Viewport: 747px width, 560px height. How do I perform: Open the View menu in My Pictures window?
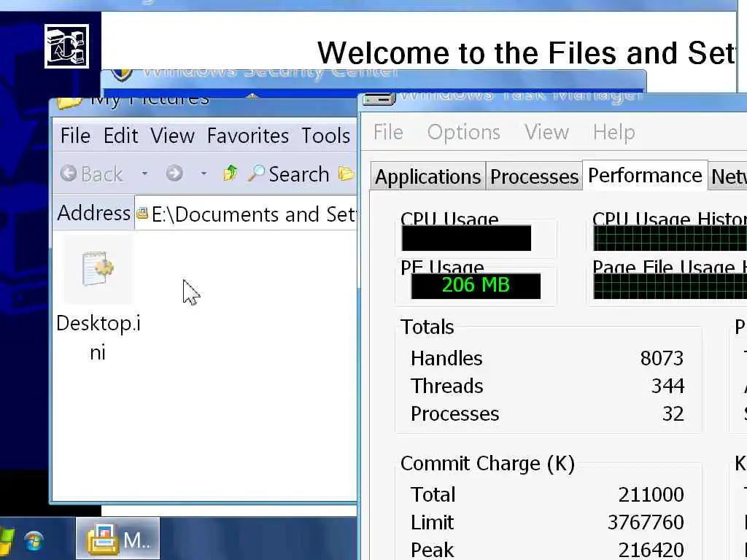click(172, 136)
